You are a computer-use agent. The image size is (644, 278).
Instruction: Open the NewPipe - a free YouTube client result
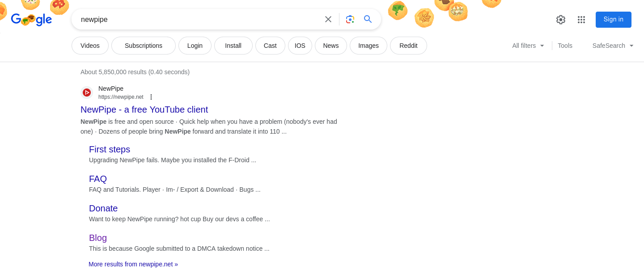[x=144, y=110]
